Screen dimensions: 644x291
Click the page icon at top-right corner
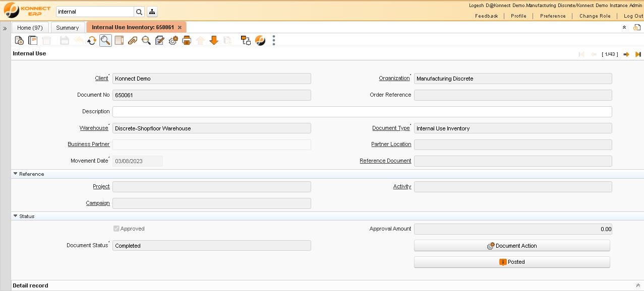pos(637,27)
